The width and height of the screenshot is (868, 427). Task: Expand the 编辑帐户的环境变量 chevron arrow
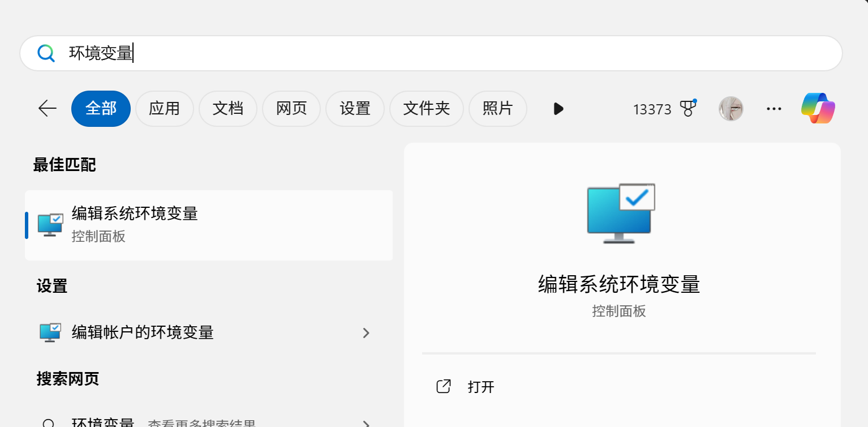pos(366,333)
